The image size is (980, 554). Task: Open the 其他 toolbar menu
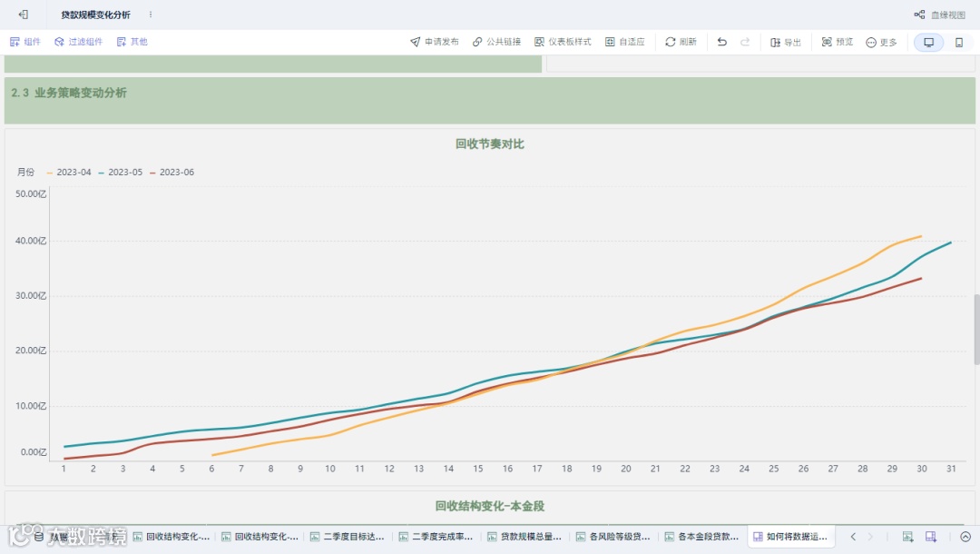[132, 42]
